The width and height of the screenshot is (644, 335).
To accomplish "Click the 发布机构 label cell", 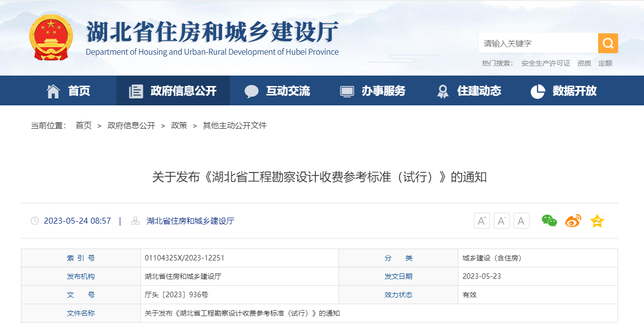I will coord(81,276).
